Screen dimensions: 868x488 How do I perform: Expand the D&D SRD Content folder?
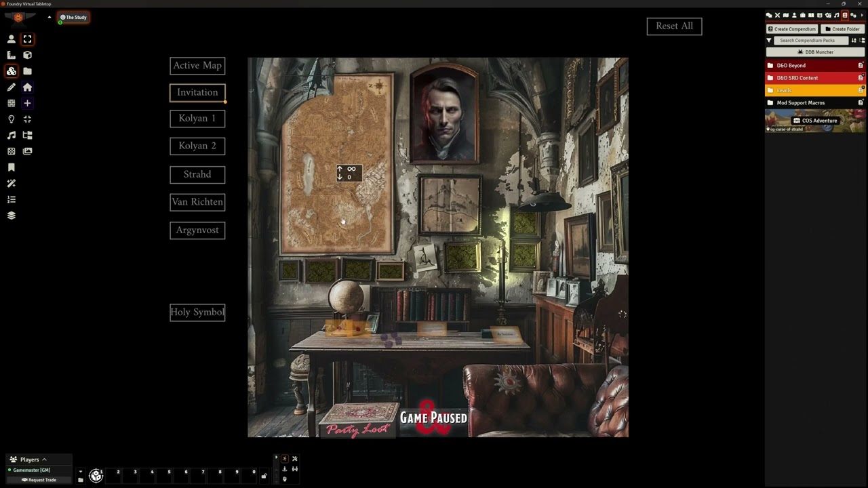pos(815,78)
